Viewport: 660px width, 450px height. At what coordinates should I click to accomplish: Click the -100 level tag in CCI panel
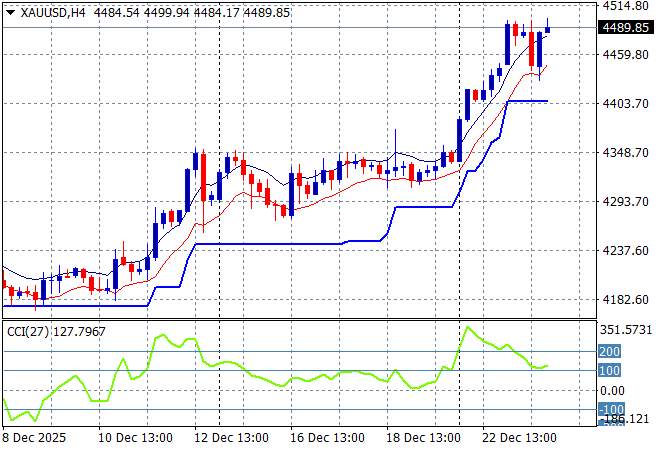click(x=611, y=410)
